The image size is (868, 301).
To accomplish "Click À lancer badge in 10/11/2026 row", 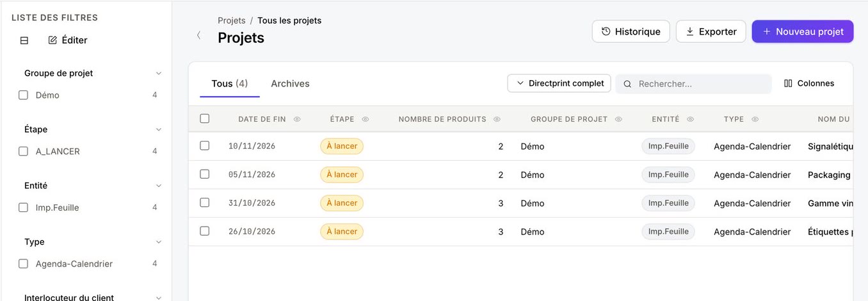I will 342,146.
